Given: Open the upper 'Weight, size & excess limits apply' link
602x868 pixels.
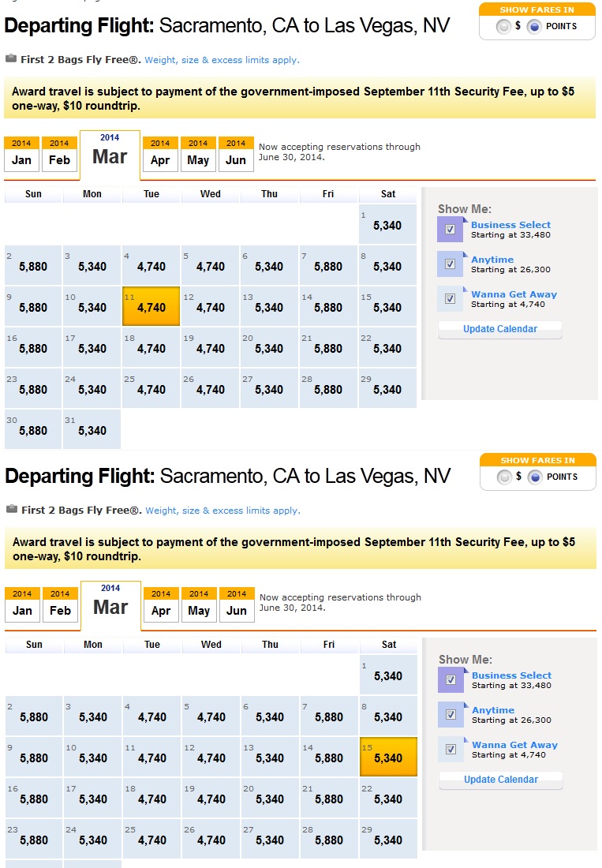Looking at the screenshot, I should coord(222,60).
